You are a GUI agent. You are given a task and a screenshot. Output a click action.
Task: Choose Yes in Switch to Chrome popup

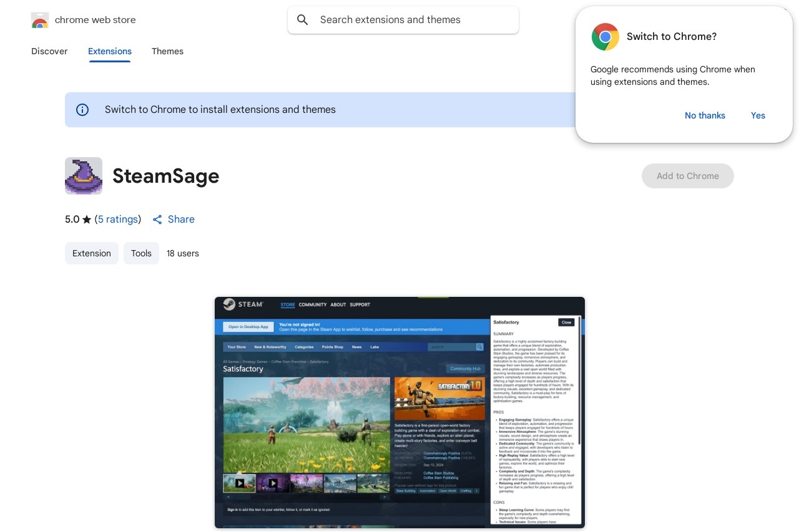pyautogui.click(x=758, y=115)
